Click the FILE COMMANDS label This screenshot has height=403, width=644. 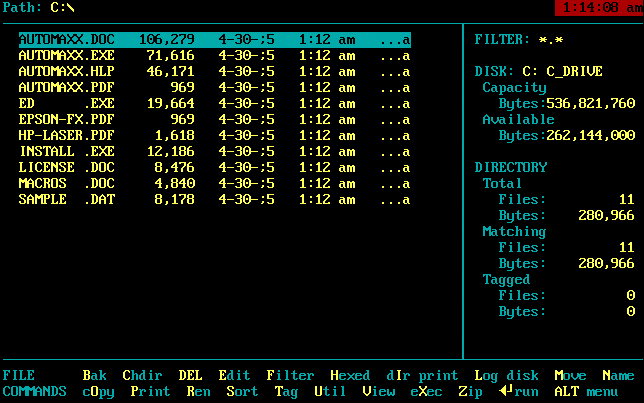click(x=34, y=383)
